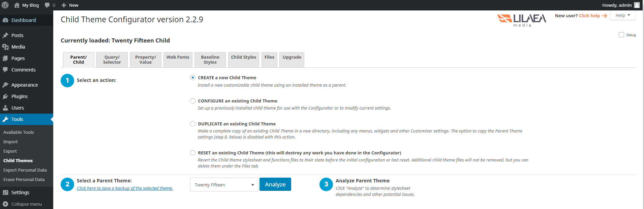The width and height of the screenshot is (644, 209).
Task: Open the New content menu in admin bar
Action: pyautogui.click(x=70, y=5)
